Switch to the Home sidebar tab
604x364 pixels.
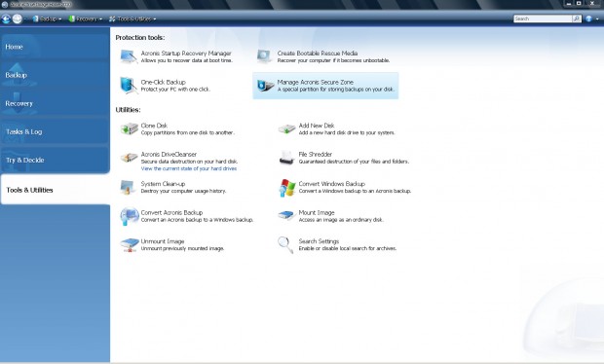(56, 47)
